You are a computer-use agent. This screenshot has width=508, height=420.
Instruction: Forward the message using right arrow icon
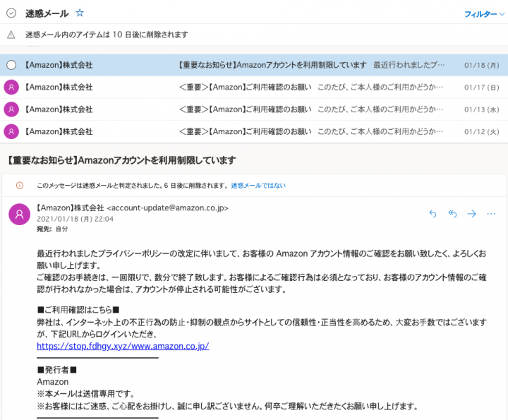pyautogui.click(x=471, y=214)
